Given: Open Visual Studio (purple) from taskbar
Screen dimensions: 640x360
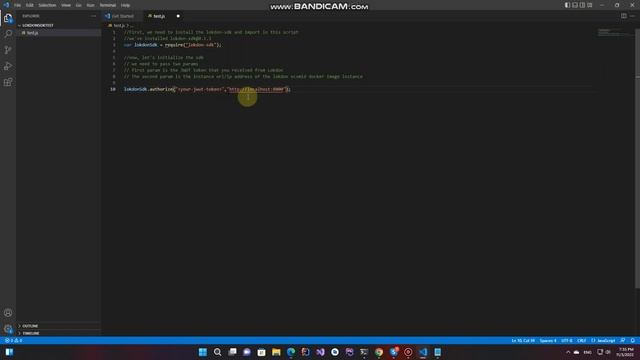Looking at the screenshot, I should click(x=320, y=352).
